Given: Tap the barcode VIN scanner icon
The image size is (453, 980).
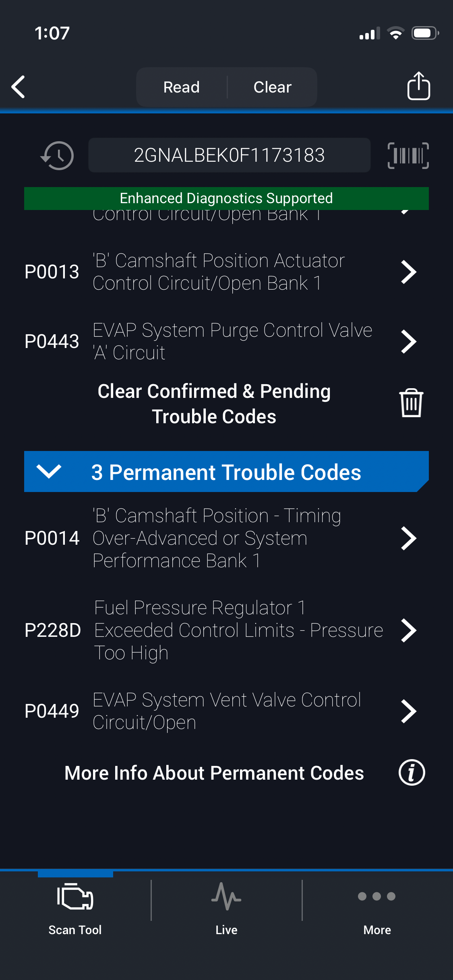Looking at the screenshot, I should pyautogui.click(x=408, y=156).
